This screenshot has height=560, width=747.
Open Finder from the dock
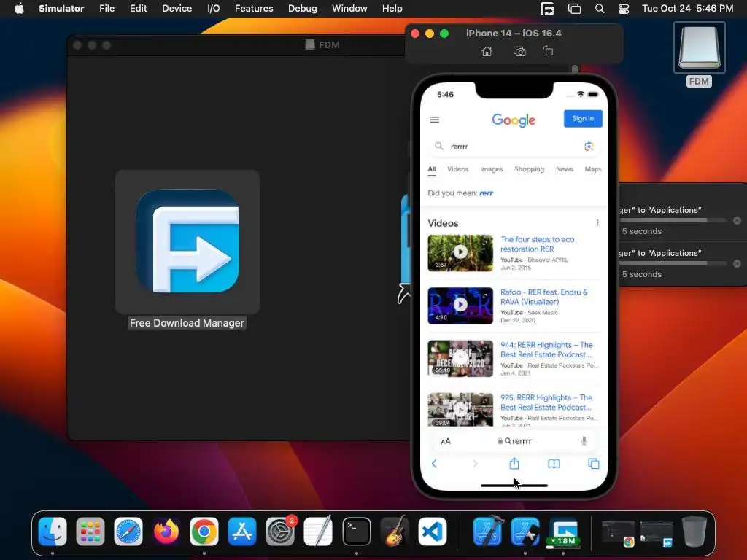point(53,532)
